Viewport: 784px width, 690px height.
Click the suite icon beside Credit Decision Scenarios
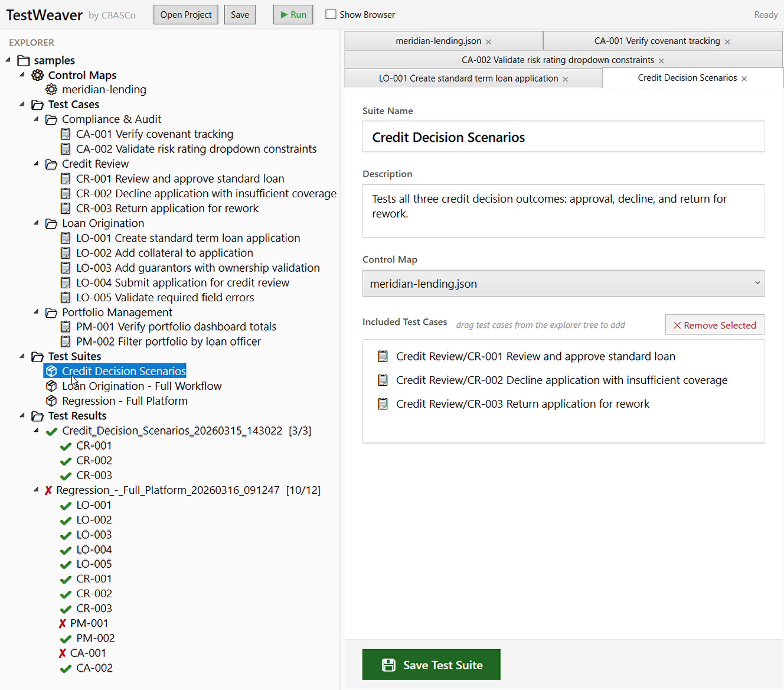tap(51, 371)
